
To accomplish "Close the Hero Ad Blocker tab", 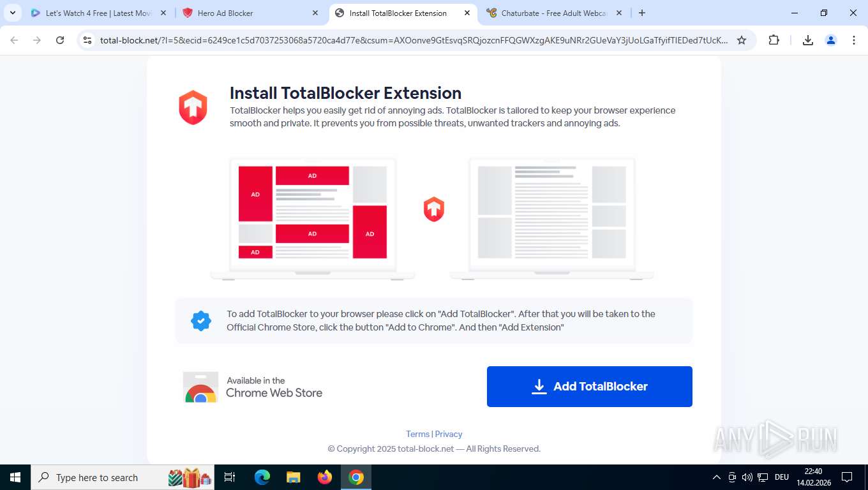I will coord(315,13).
